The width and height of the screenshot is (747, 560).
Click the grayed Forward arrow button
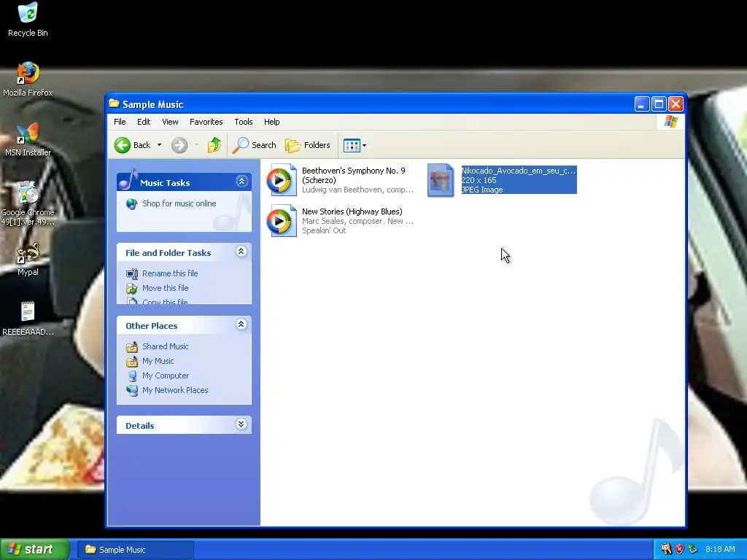pyautogui.click(x=179, y=145)
